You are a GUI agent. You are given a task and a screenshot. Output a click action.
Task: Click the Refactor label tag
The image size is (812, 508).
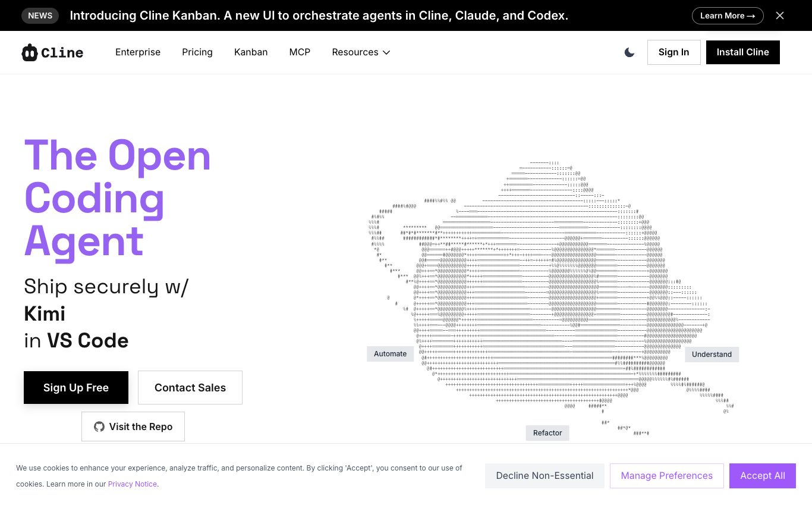547,433
